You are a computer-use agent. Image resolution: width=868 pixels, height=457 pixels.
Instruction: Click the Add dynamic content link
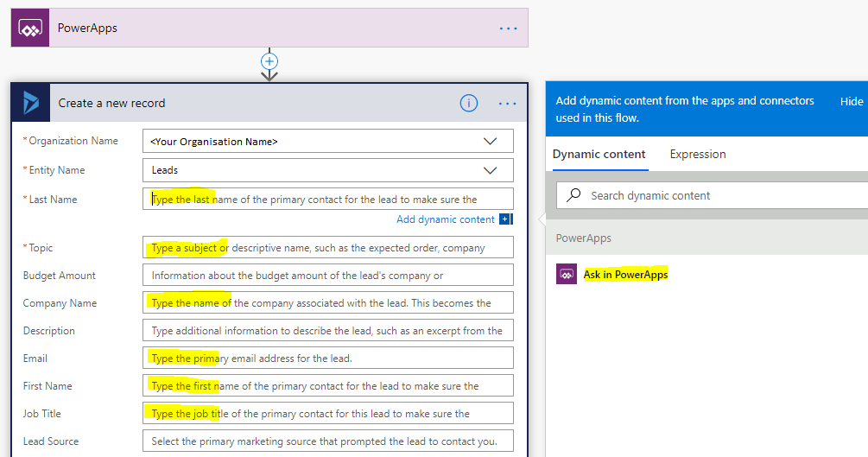coord(445,219)
